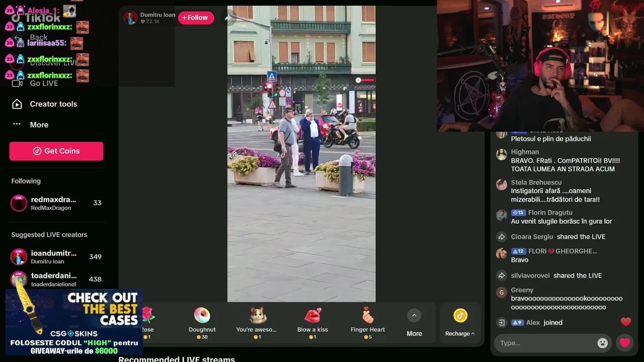Click the 'Following' section heading
The width and height of the screenshot is (644, 362).
point(26,181)
